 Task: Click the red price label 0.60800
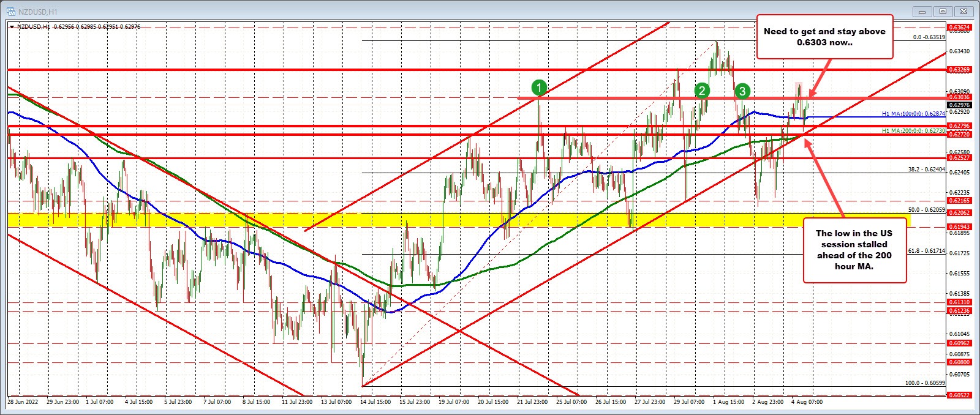coord(959,362)
